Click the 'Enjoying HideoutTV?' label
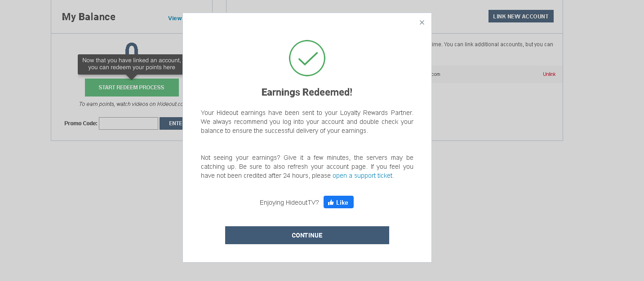The image size is (644, 281). pyautogui.click(x=289, y=202)
